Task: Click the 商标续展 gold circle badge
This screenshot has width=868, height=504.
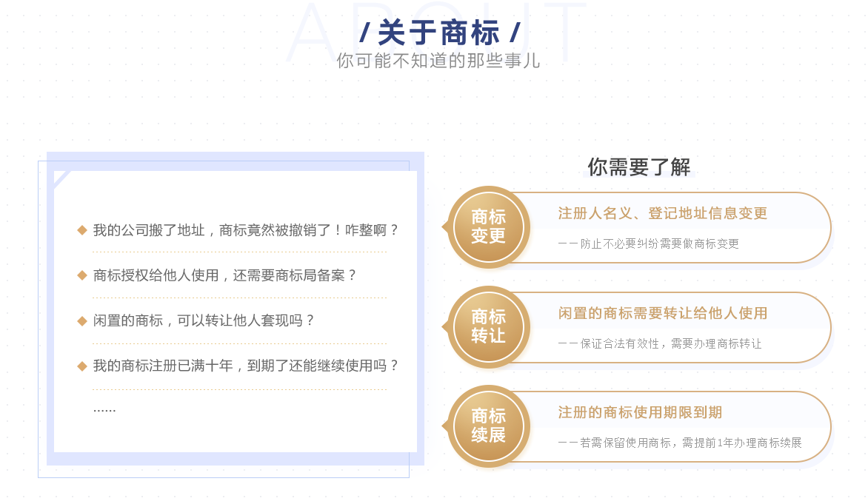Action: (488, 426)
